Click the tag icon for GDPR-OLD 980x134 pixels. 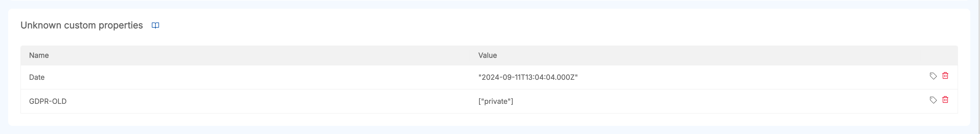(933, 100)
